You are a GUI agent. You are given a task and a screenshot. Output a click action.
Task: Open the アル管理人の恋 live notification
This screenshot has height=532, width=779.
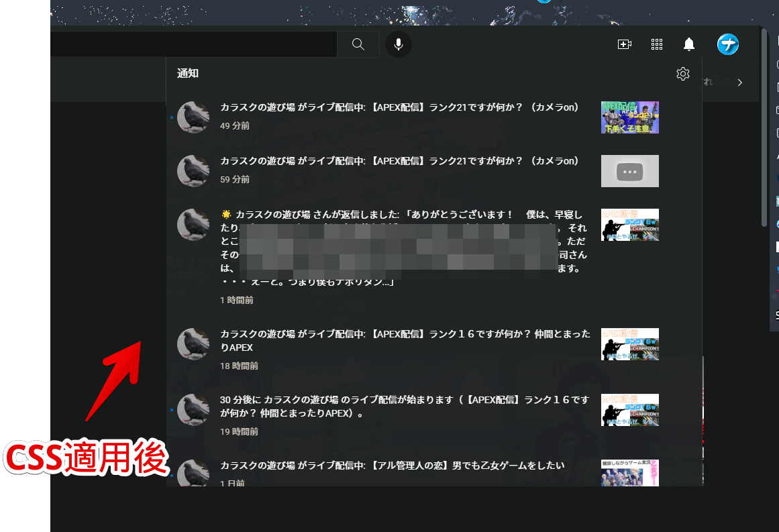point(433,468)
